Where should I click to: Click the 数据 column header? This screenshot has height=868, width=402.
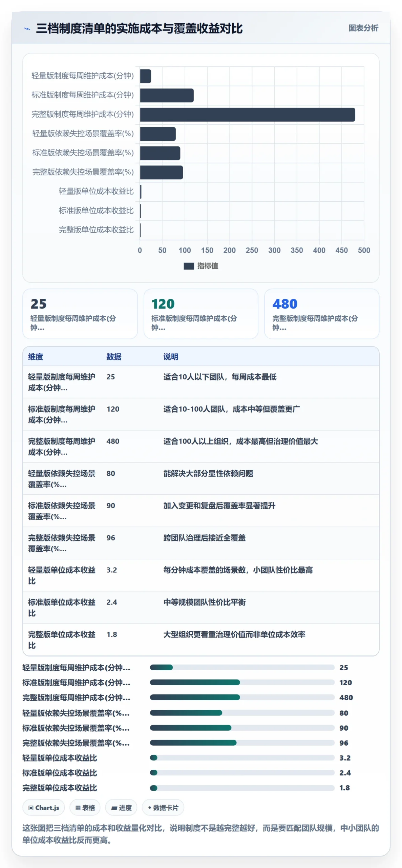[114, 357]
